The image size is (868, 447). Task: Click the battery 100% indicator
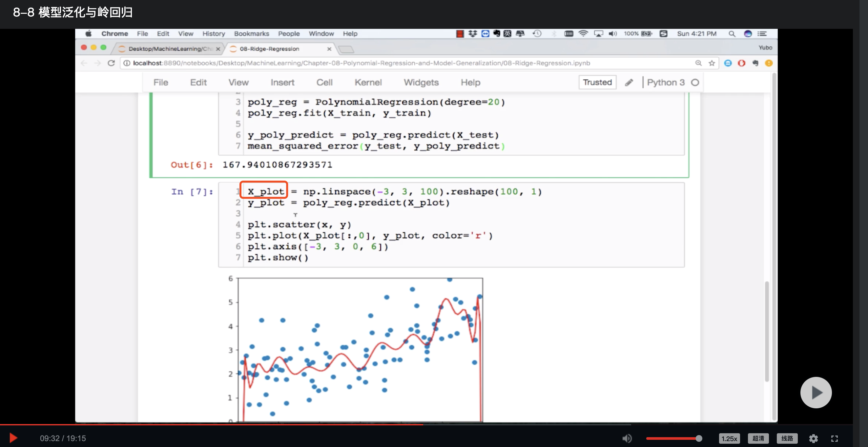pos(638,34)
